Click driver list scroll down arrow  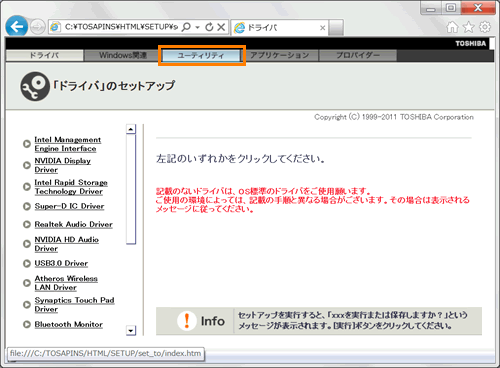[131, 330]
